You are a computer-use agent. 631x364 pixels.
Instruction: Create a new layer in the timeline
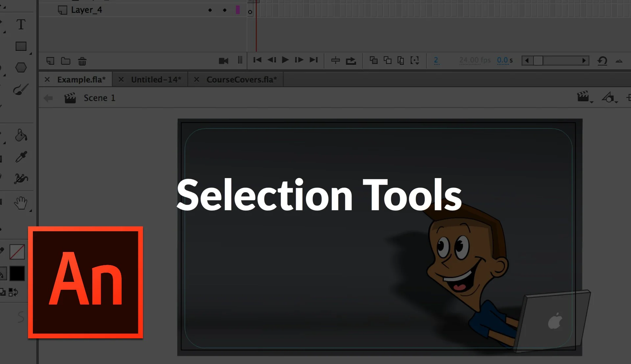[x=50, y=61]
